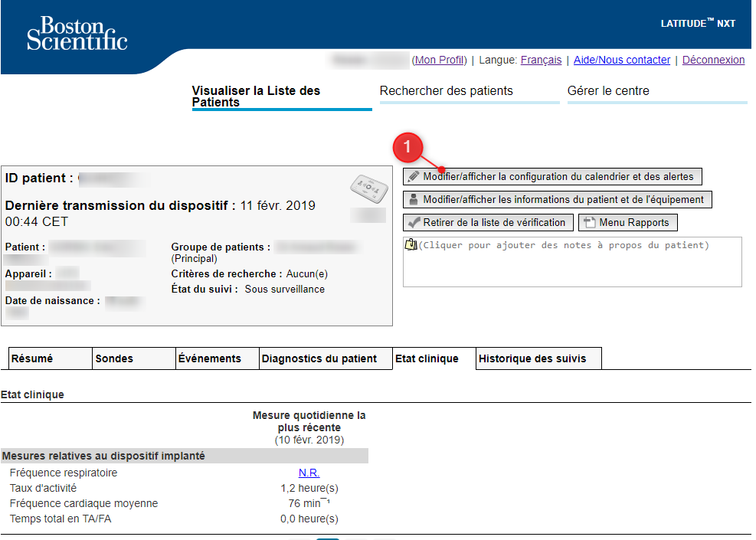Image resolution: width=756 pixels, height=540 pixels.
Task: Click the 'Sous surveillance' status text
Action: coord(284,289)
